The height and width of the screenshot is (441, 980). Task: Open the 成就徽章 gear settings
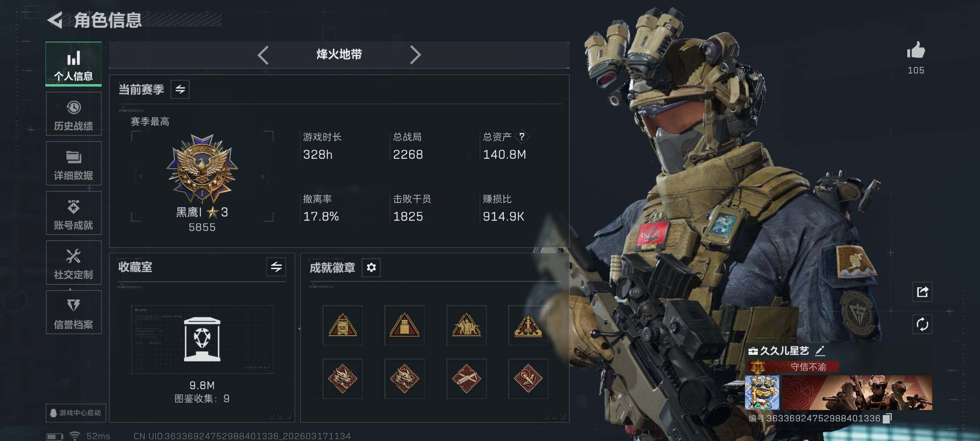[x=371, y=267]
